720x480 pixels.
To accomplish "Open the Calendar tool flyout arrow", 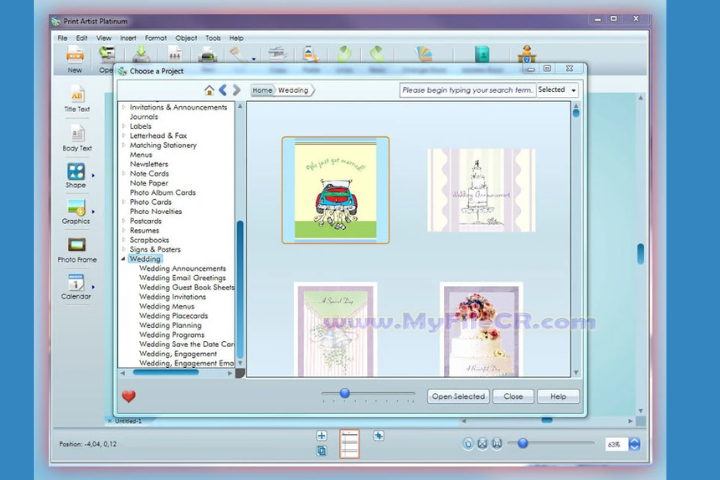I will click(x=93, y=287).
